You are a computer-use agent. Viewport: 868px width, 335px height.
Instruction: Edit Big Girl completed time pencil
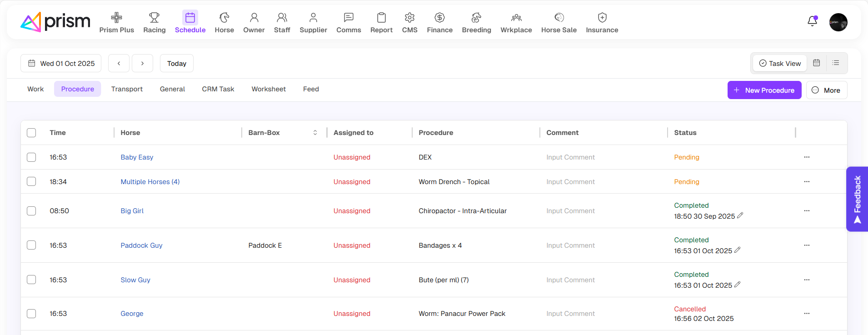point(740,215)
